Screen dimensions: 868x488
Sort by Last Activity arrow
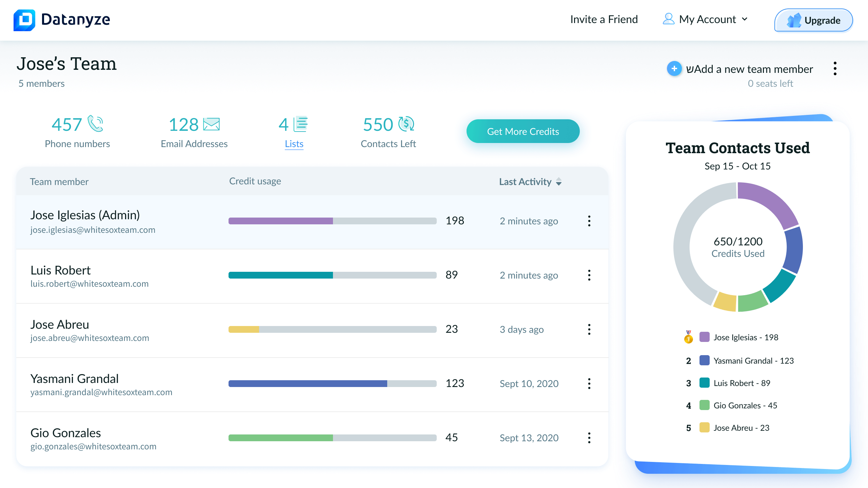click(x=559, y=182)
